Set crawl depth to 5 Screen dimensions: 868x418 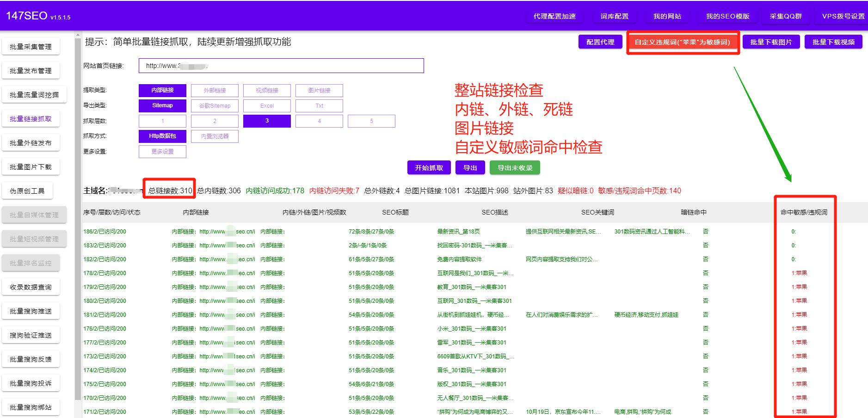pos(371,121)
